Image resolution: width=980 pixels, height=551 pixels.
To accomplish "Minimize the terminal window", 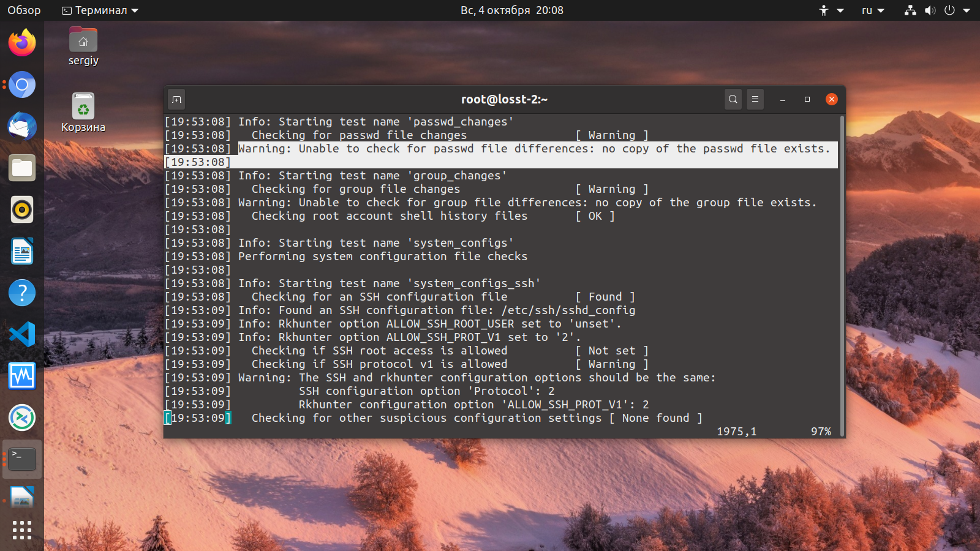I will click(783, 99).
